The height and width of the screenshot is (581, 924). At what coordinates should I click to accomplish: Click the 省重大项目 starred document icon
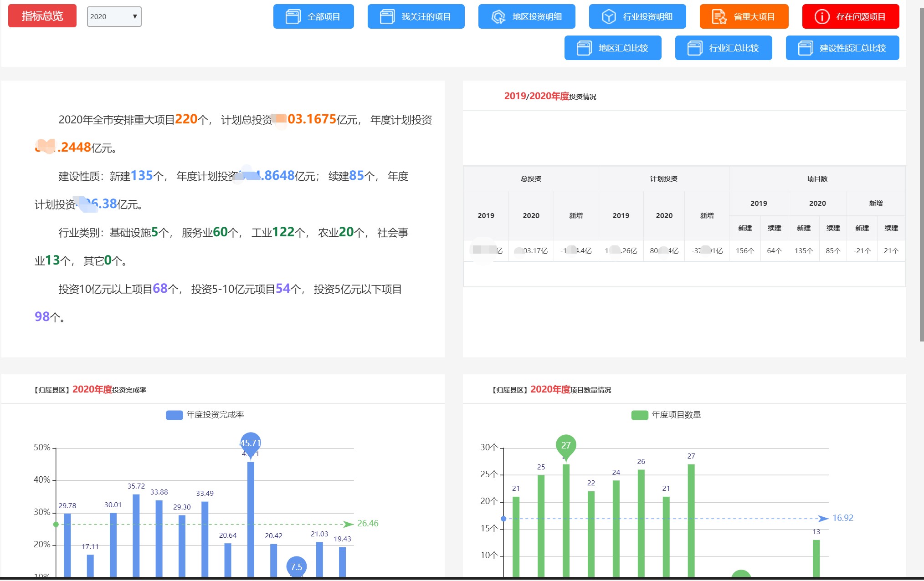coord(719,17)
